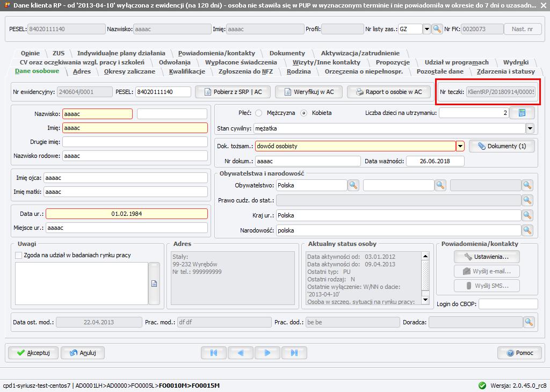This screenshot has height=392, width=550.
Task: Click the Nazwisko rodowe input field
Action: coord(135,156)
